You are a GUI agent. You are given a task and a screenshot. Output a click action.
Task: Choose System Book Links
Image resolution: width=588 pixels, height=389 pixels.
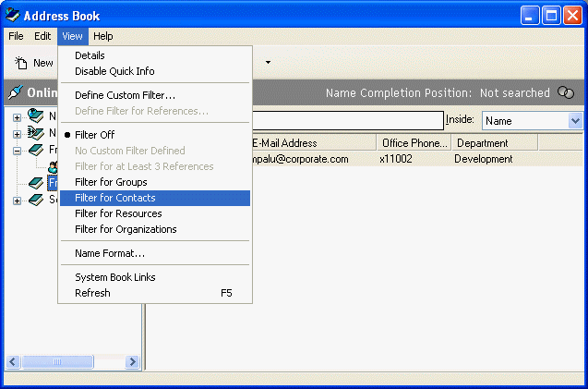pyautogui.click(x=155, y=277)
